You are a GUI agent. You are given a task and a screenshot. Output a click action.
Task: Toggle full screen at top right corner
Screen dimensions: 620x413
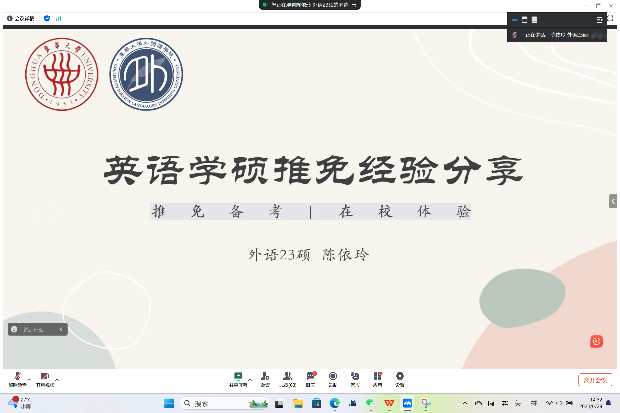(611, 18)
